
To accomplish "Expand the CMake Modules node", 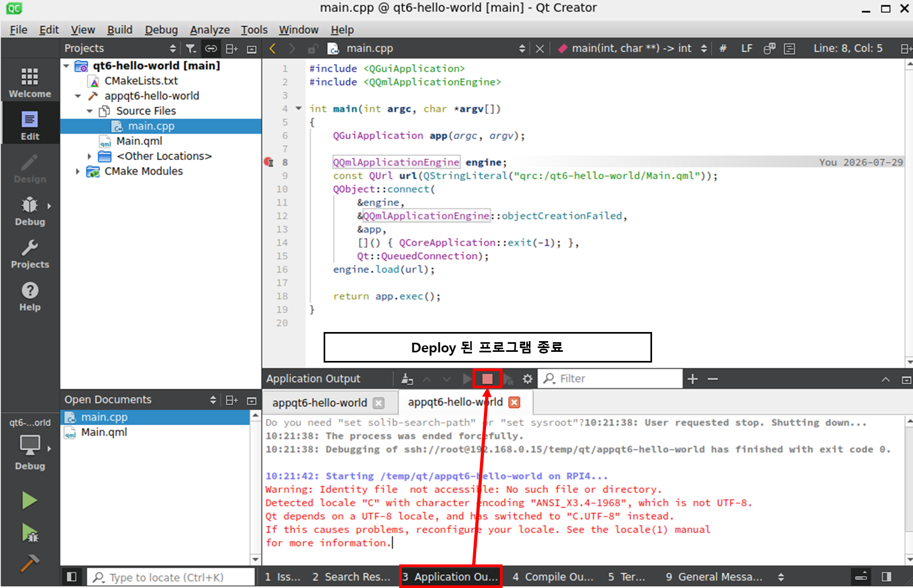I will (78, 171).
